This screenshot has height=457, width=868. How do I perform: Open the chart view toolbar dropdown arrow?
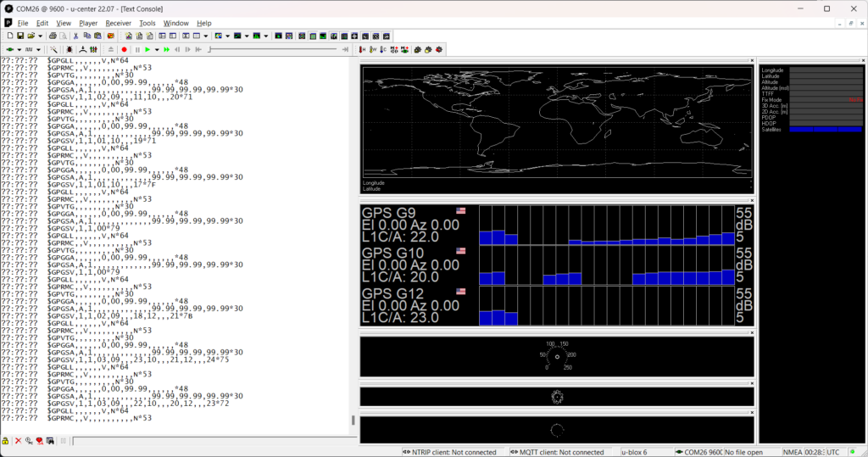247,36
